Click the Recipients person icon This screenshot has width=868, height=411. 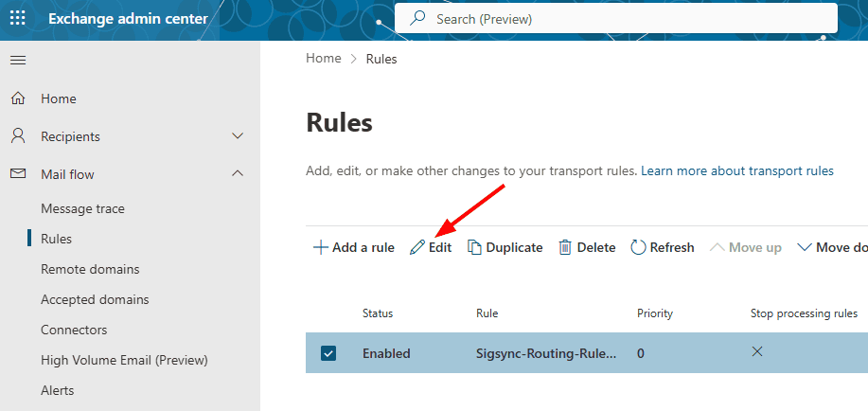18,136
